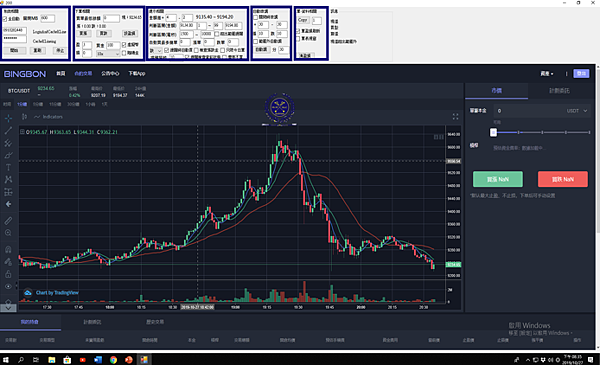Open the 公告中心 nav item
Viewport: 600px width, 365px height.
(110, 73)
